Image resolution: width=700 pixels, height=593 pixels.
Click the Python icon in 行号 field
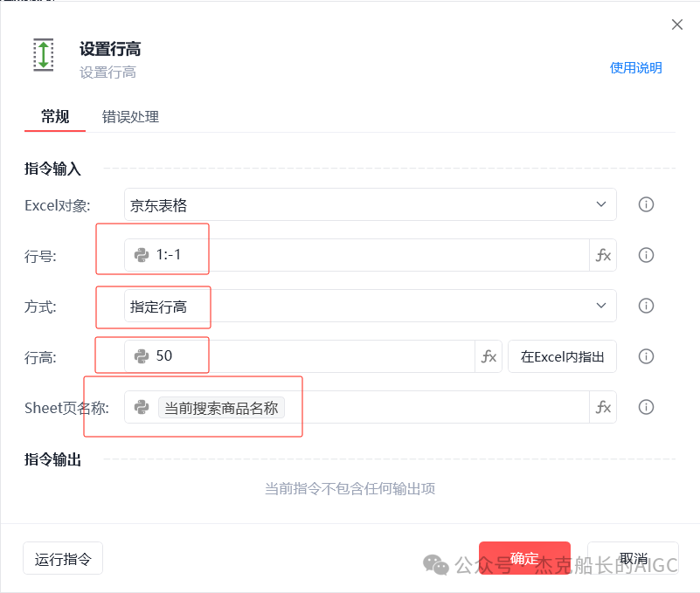click(x=142, y=255)
